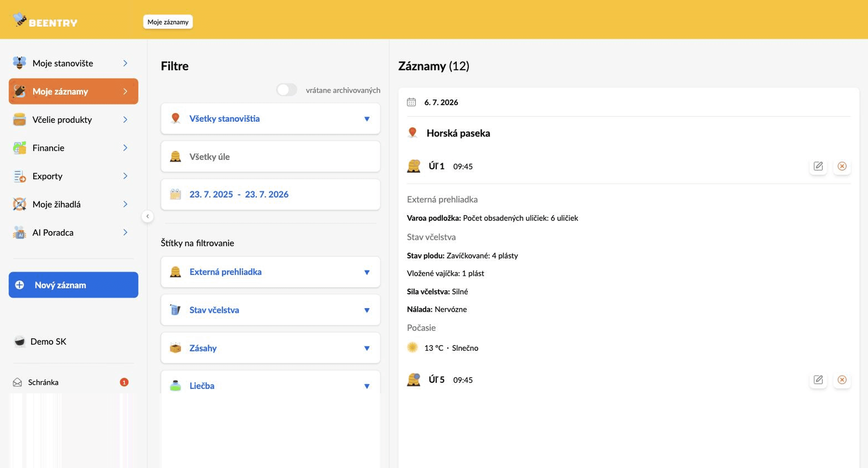Click the Zásahy box icon
The width and height of the screenshot is (868, 468).
click(175, 348)
